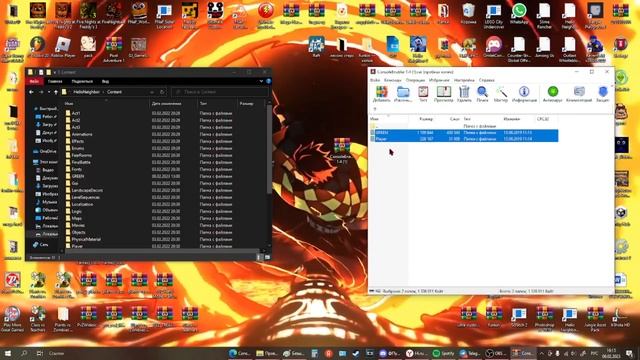Select the Act1 folder in Explorer
Screen dimensions: 640x360
pos(76,113)
